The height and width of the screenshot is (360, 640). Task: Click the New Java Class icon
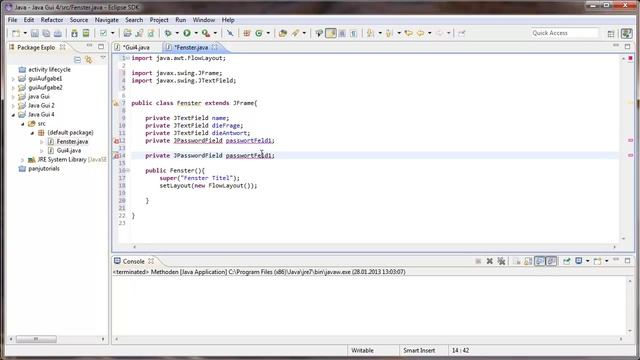click(259, 33)
